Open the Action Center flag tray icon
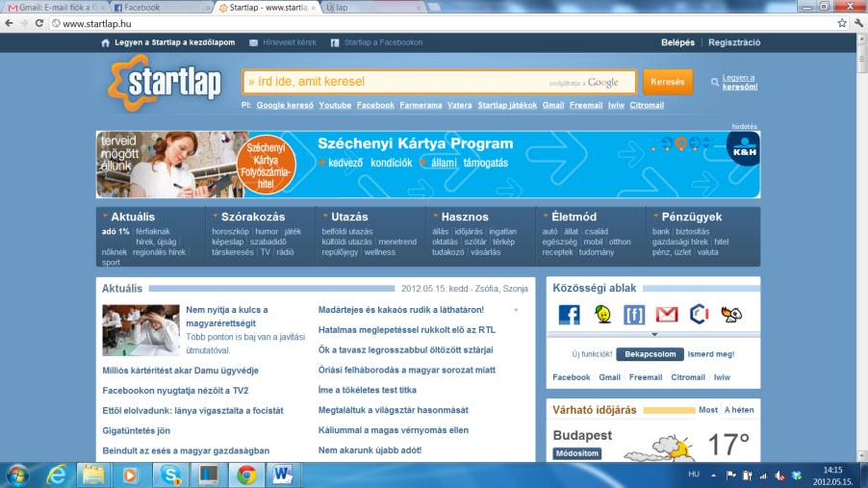The image size is (868, 488). tap(730, 475)
